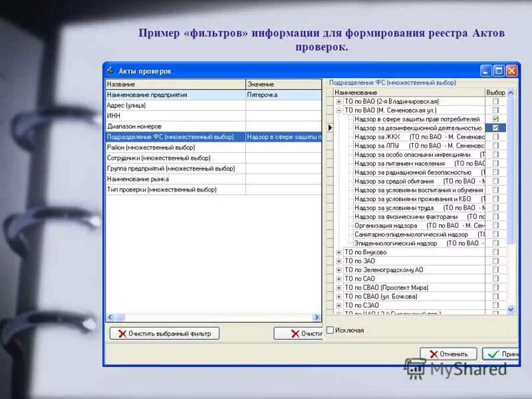Expand ТО по СВАО (Проспект Мира)

tap(339, 286)
